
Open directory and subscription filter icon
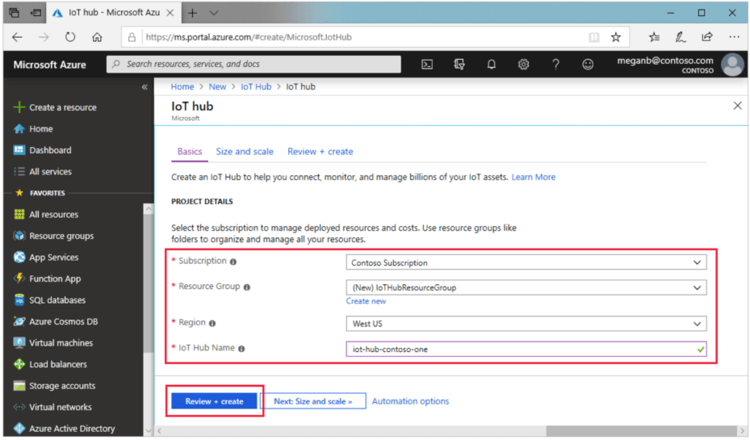tap(459, 64)
